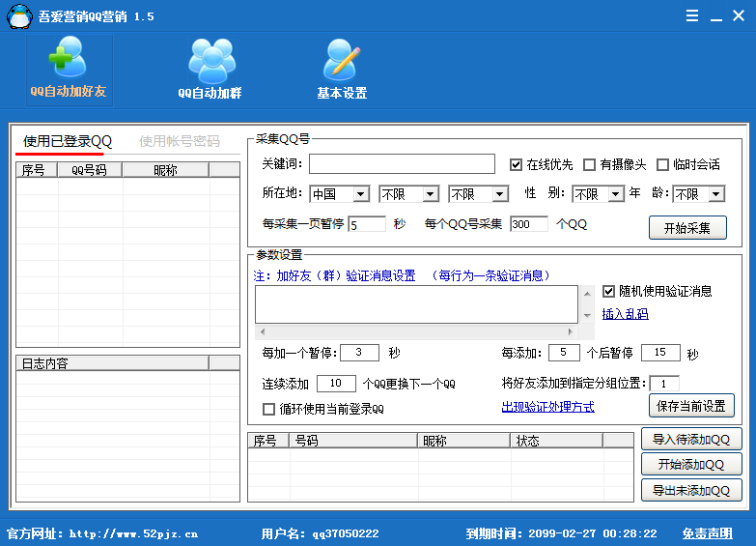Enable the 有摄像头 checkbox
The height and width of the screenshot is (546, 756).
[x=589, y=165]
